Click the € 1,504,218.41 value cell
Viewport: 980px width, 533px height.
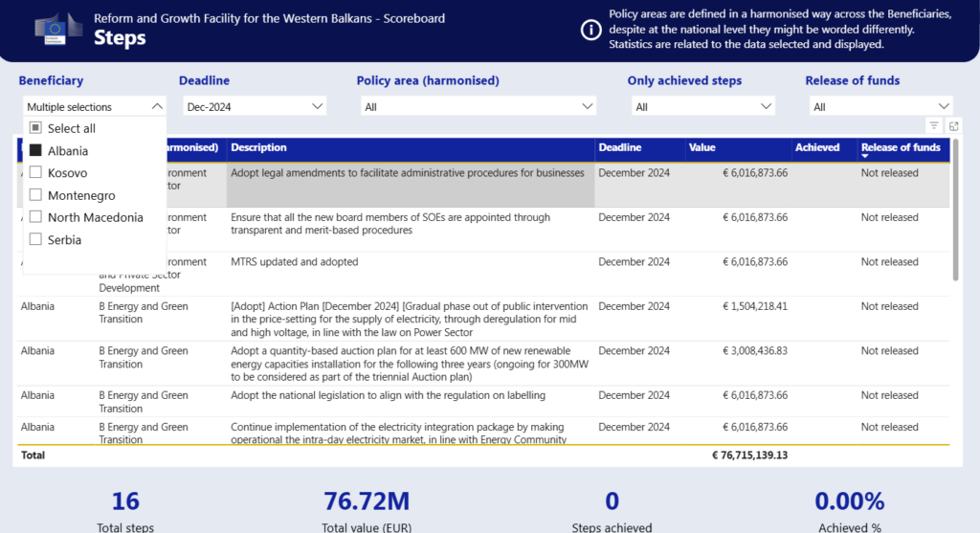754,306
